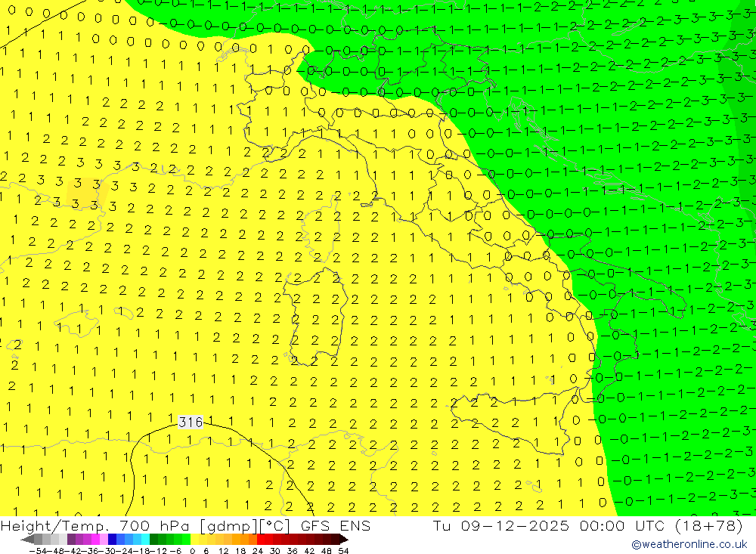Select the dark purple legend swatch
The width and height of the screenshot is (756, 554).
click(71, 540)
